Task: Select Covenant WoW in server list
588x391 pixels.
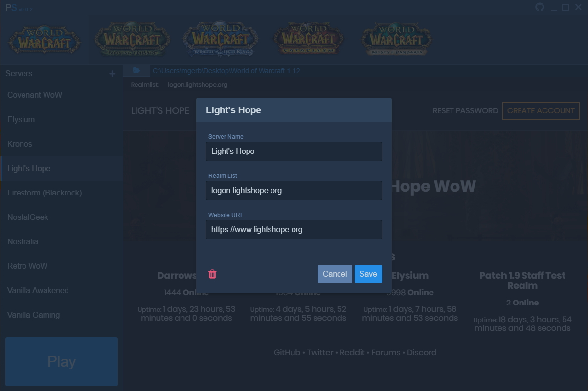Action: pyautogui.click(x=35, y=95)
